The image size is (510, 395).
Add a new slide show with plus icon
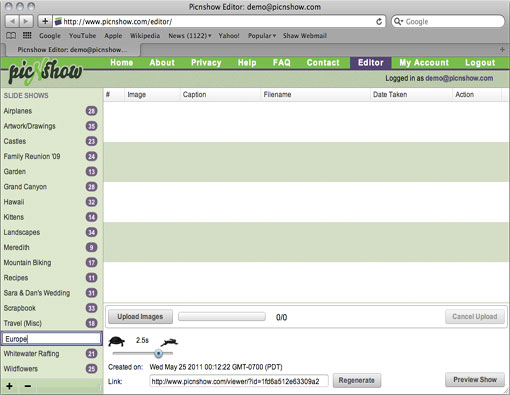click(9, 386)
